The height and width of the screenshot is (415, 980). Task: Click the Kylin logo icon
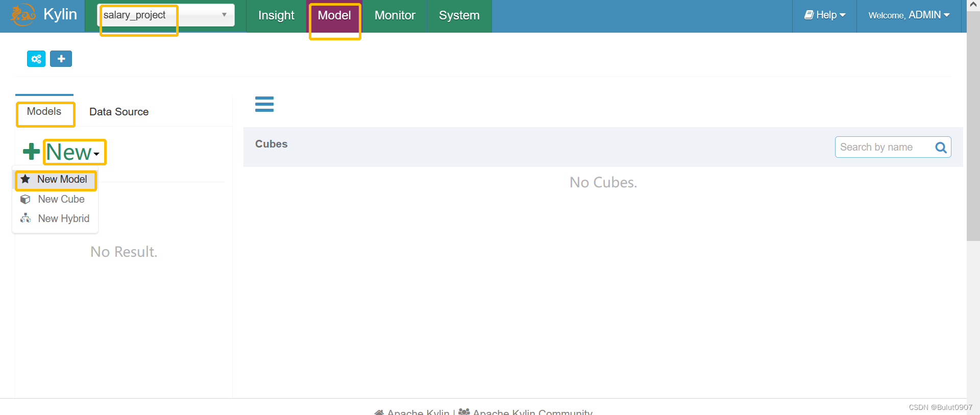[x=23, y=15]
